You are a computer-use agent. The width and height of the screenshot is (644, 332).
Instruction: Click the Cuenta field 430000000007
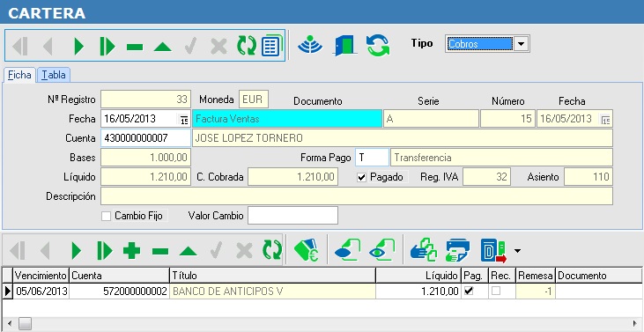click(x=145, y=138)
